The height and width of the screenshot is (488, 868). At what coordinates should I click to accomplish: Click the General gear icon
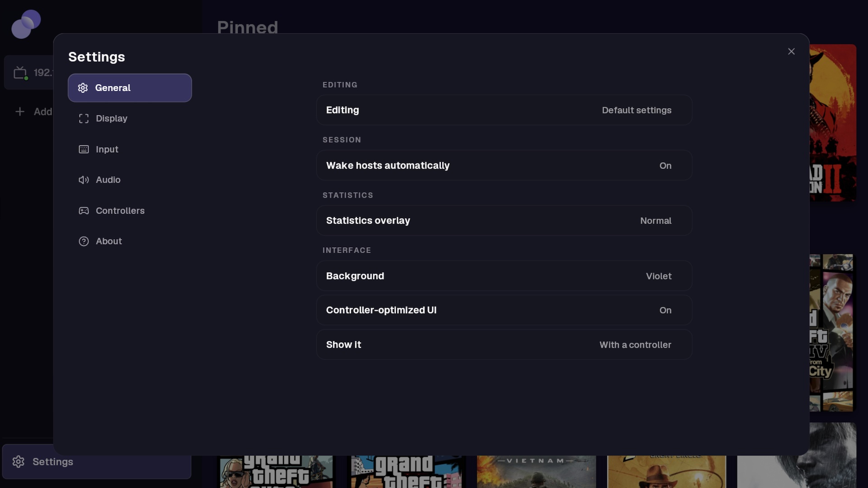point(83,88)
